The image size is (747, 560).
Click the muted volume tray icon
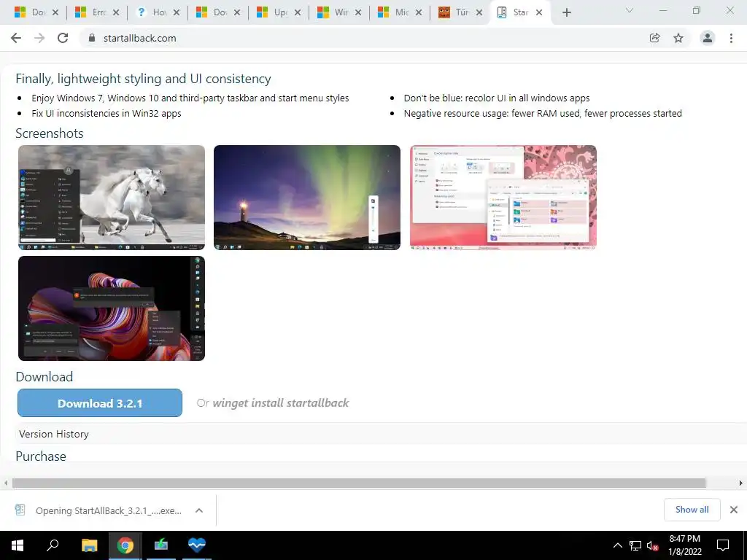pos(653,545)
